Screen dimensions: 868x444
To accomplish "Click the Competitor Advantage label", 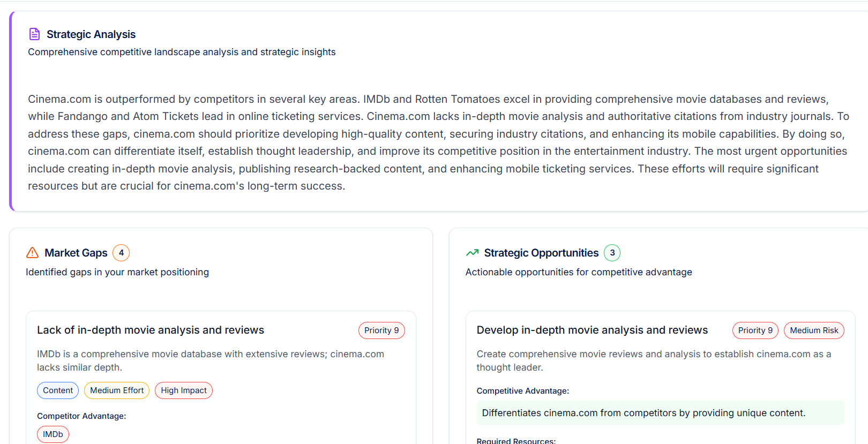I will (81, 416).
